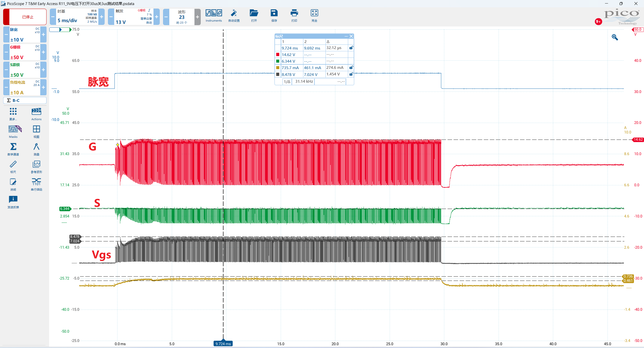The image size is (644, 348).
Task: Open the math channels sigma icon
Action: [13, 147]
